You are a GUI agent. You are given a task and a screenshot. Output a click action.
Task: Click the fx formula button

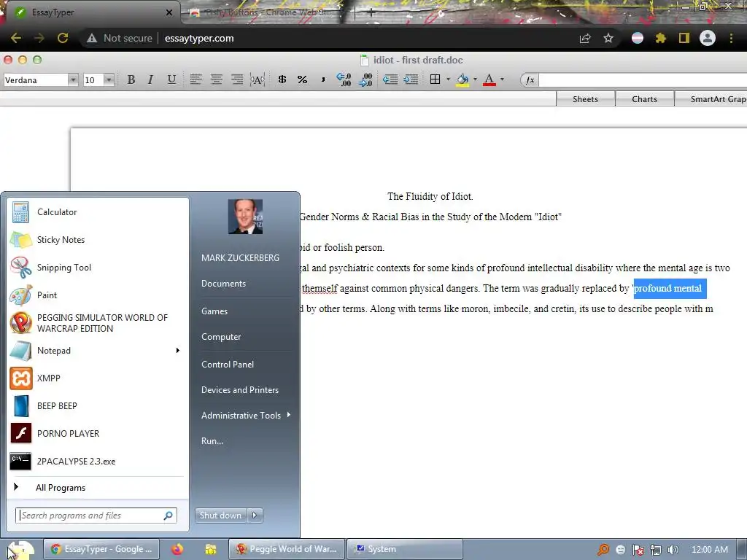(530, 80)
